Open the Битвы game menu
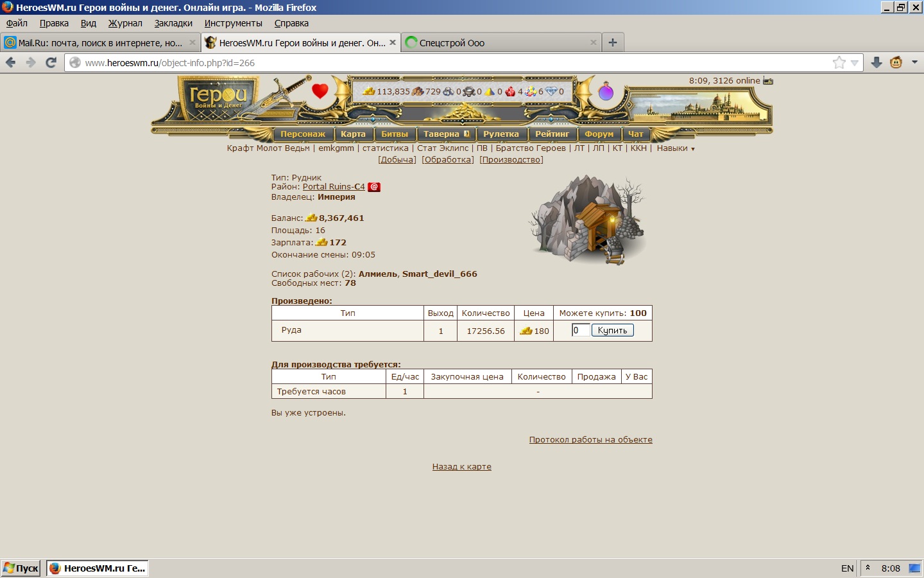Image resolution: width=924 pixels, height=578 pixels. coord(395,134)
